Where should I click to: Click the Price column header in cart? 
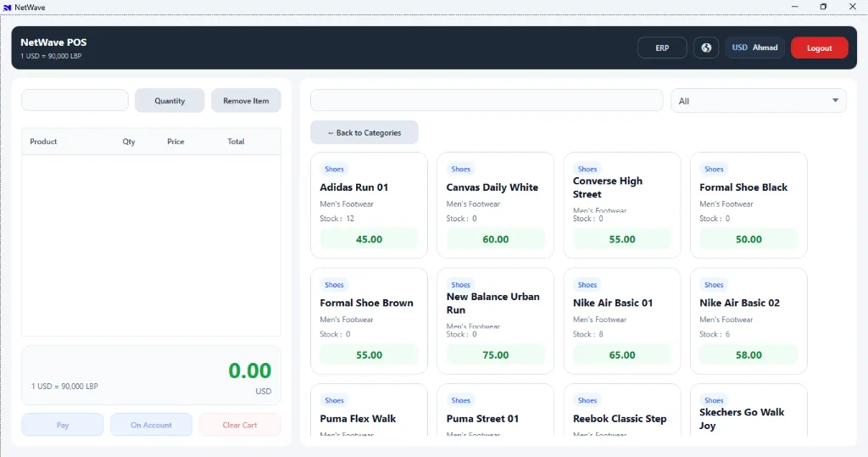(x=175, y=142)
